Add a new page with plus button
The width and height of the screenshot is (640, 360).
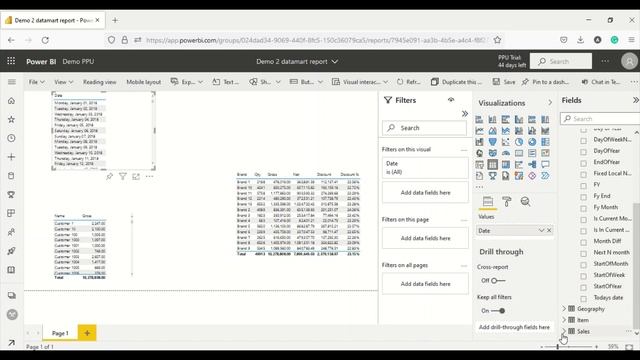pos(87,333)
